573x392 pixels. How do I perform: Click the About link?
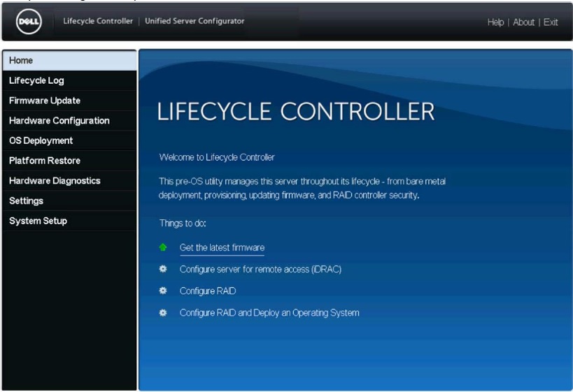pos(523,22)
